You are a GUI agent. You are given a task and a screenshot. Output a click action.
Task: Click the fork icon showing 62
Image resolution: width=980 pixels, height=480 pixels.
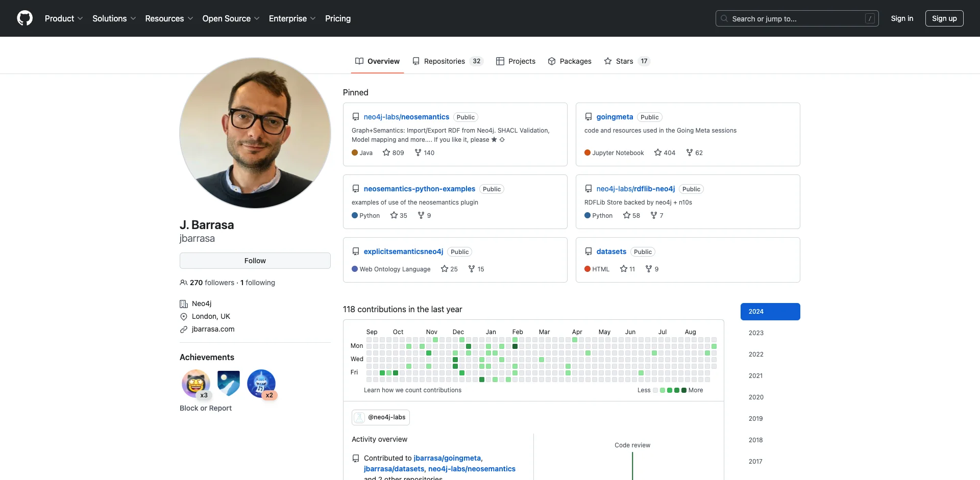click(690, 153)
